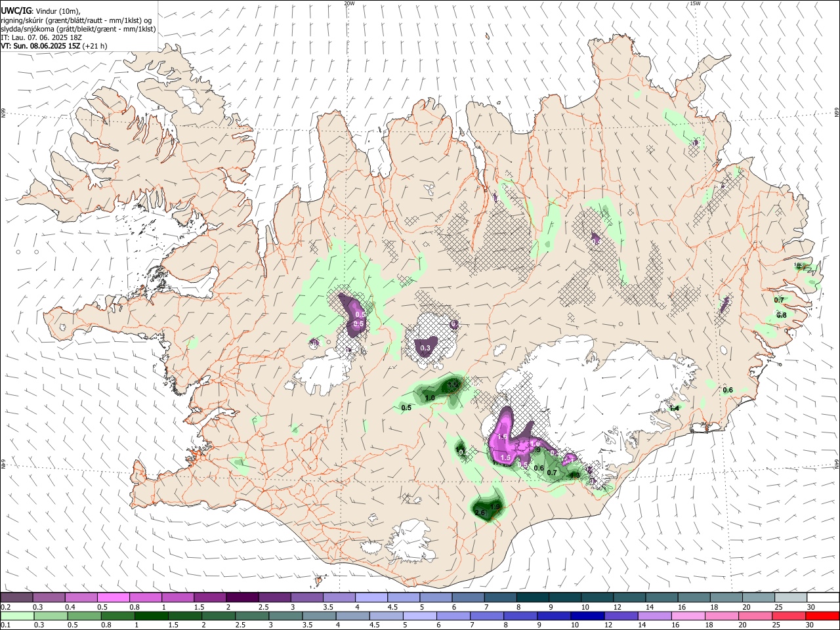Click the '64N' latitude label on right edge
Screen dimensions: 840x630
tap(837, 463)
